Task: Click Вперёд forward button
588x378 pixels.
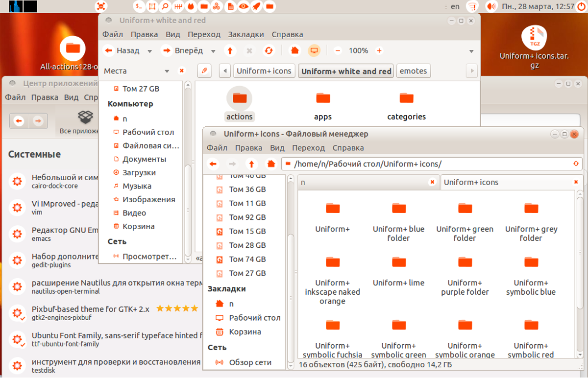Action: pyautogui.click(x=182, y=50)
